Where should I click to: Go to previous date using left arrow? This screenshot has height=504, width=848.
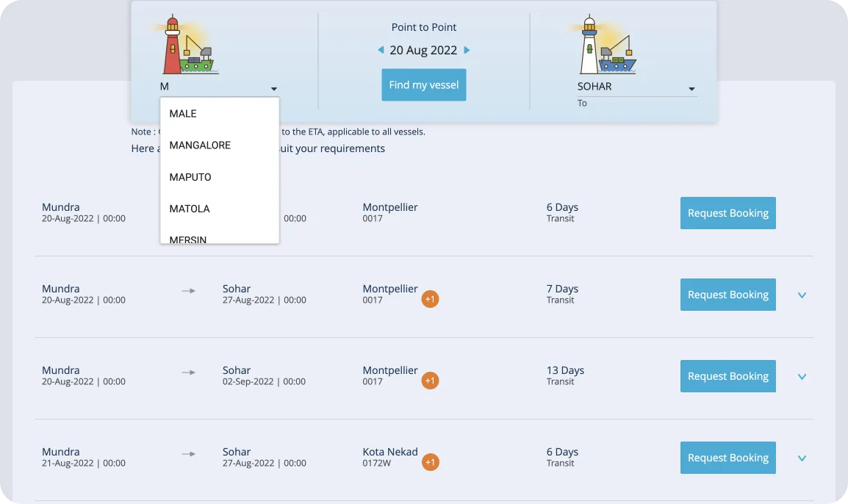coord(381,50)
